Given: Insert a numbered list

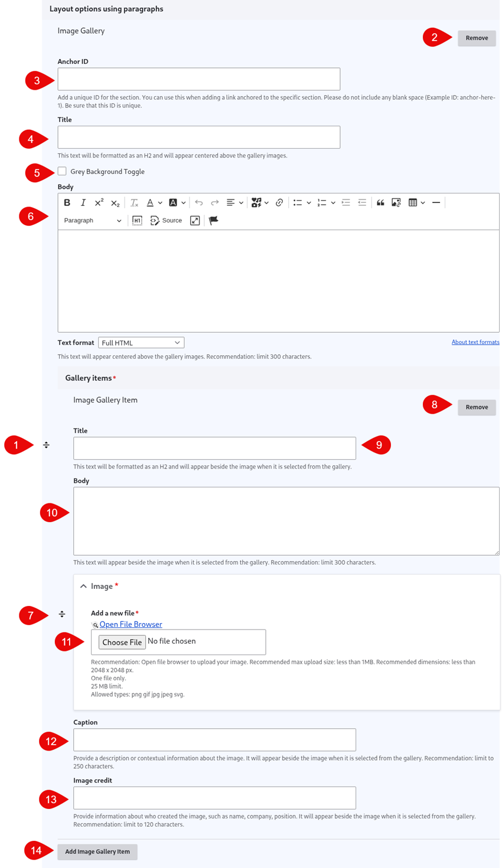Looking at the screenshot, I should point(322,202).
